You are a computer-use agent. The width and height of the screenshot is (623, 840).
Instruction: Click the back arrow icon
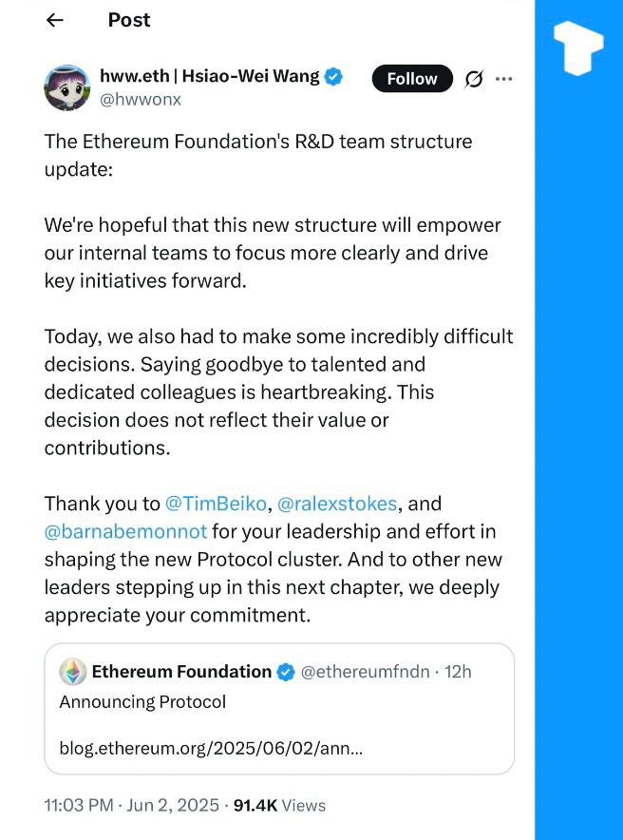click(55, 20)
